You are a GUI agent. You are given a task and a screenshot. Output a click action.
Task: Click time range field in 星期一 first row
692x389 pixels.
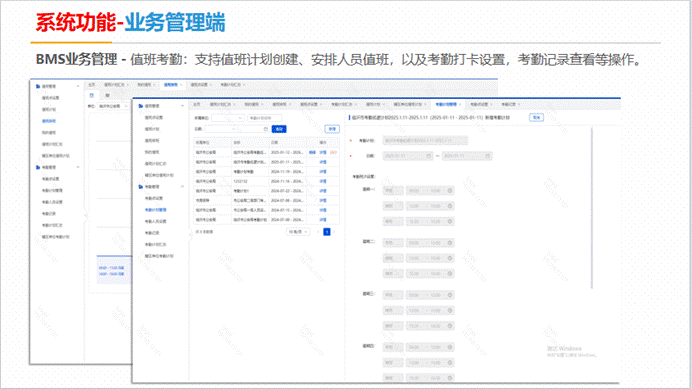430,191
